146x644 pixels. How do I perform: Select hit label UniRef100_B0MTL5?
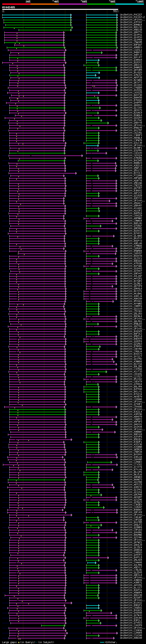tap(131, 557)
